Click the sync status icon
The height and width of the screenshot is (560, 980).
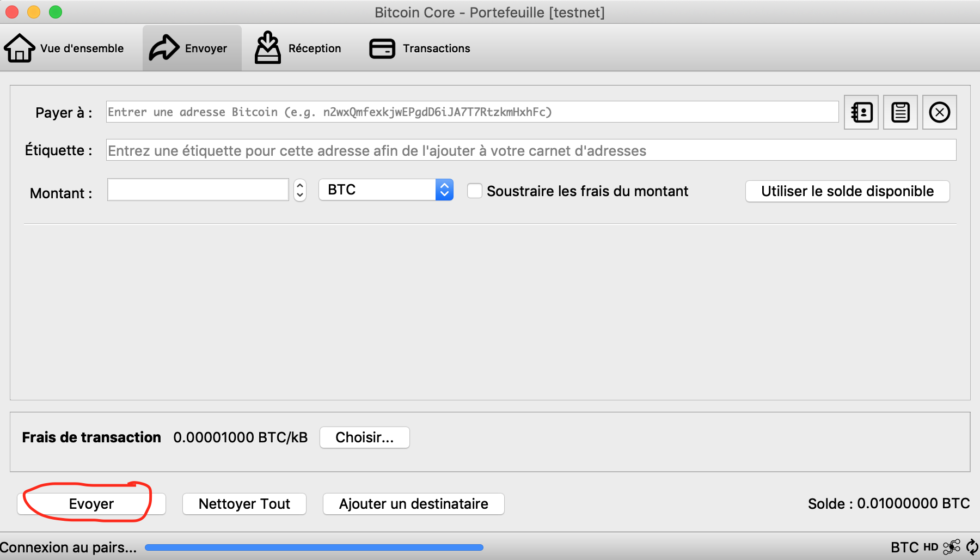coord(972,546)
